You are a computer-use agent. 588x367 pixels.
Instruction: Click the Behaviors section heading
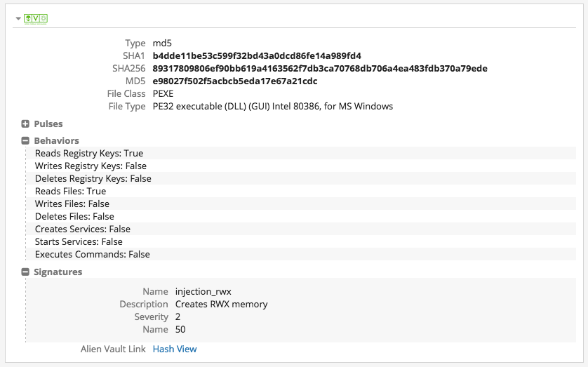pyautogui.click(x=56, y=141)
